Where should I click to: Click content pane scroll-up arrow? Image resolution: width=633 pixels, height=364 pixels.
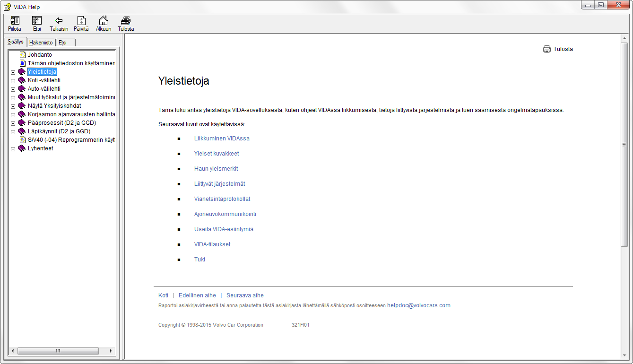point(624,39)
